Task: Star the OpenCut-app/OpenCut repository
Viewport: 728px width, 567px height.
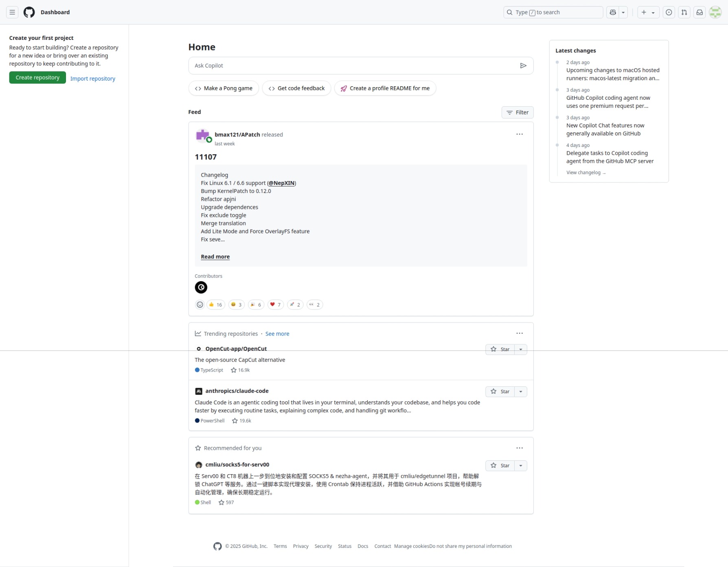Action: point(500,349)
